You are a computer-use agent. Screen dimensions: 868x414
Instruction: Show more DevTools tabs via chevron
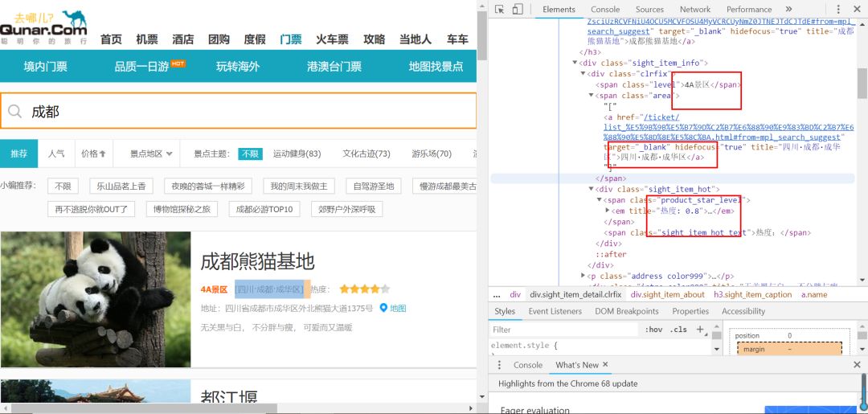click(788, 10)
